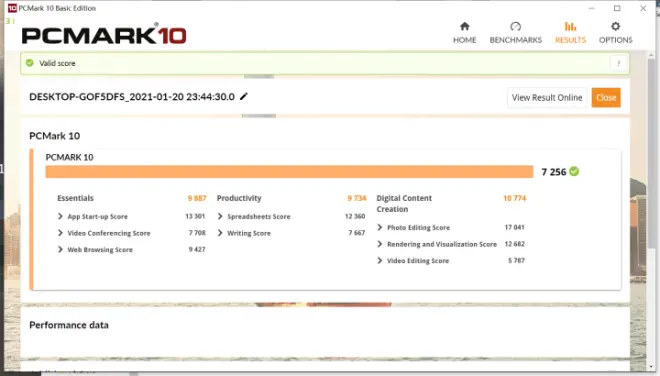Expand the Spreadsheets Score row
Image resolution: width=660 pixels, height=376 pixels.
tap(220, 216)
